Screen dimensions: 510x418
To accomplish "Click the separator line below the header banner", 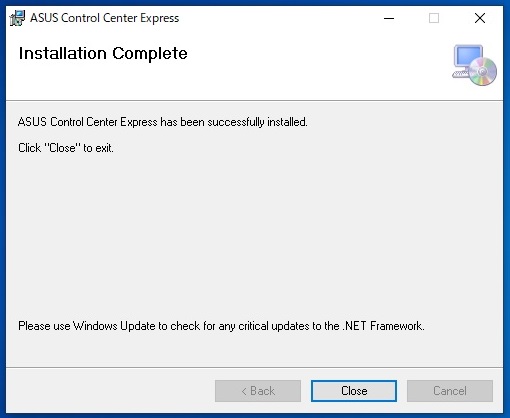I will 255,100.
